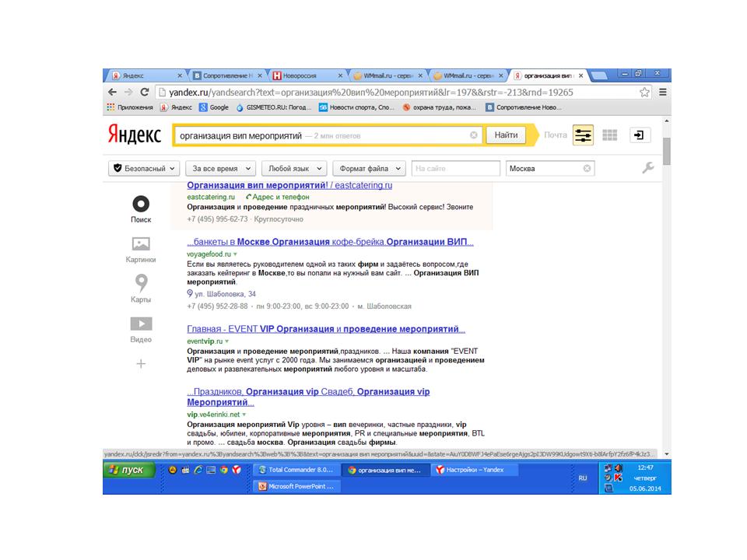Click the wrench icon beside the filters
Viewport: 747px width, 560px height.
(x=647, y=168)
